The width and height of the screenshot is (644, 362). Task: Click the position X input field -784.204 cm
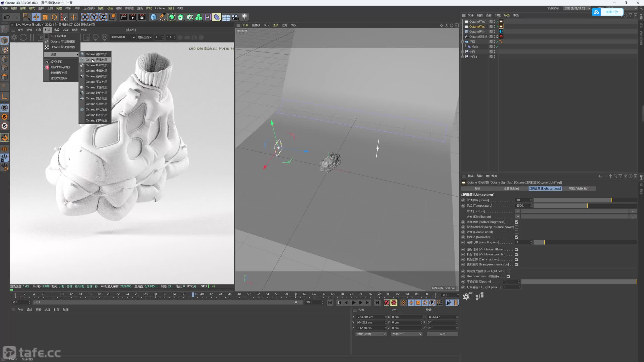[371, 317]
